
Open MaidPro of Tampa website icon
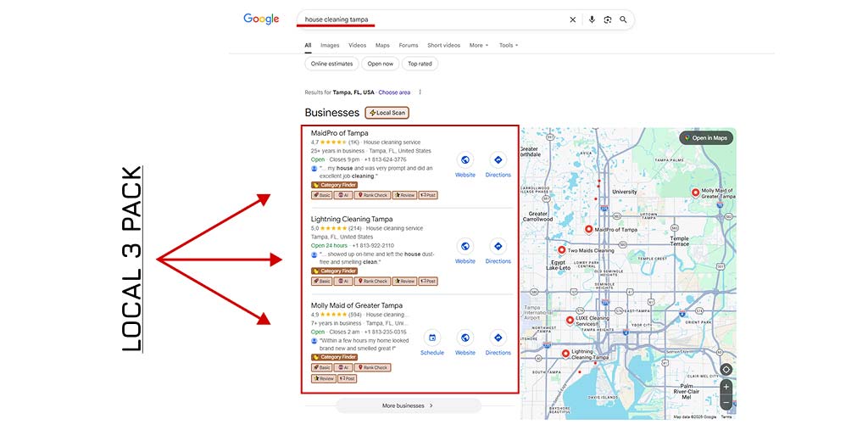(x=465, y=160)
